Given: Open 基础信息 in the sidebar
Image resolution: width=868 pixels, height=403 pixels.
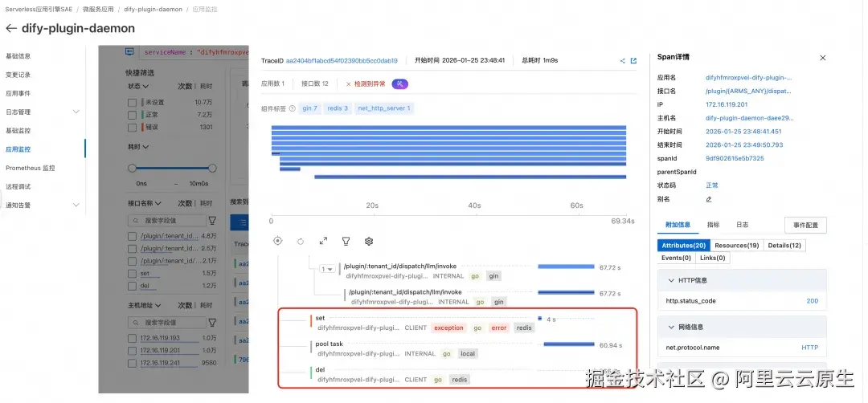Looking at the screenshot, I should pyautogui.click(x=18, y=56).
